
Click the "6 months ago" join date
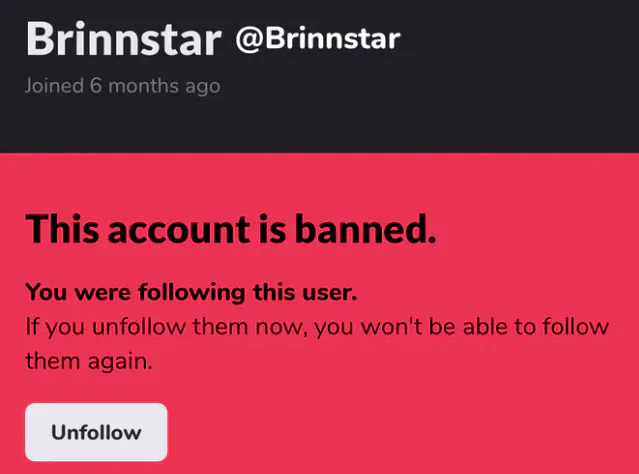click(154, 86)
